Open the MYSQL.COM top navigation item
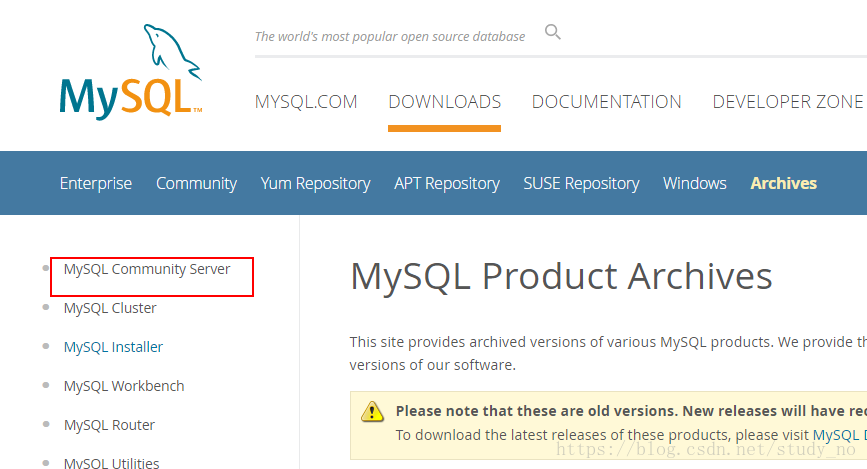867x469 pixels. pos(306,102)
